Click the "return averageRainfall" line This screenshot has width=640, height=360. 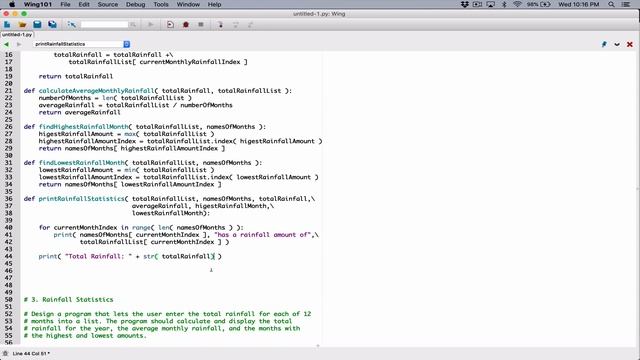(80, 112)
